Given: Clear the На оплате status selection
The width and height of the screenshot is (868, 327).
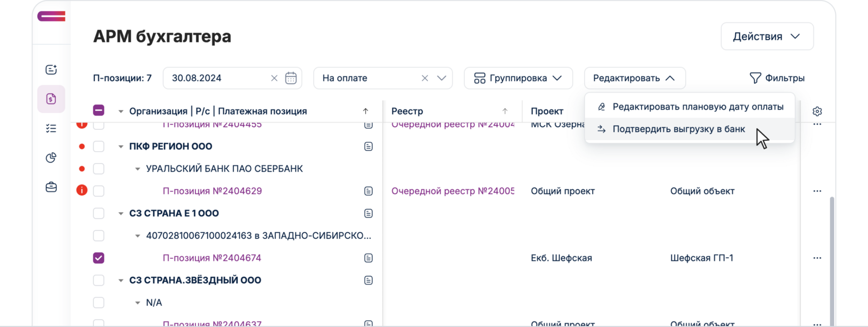Looking at the screenshot, I should pos(425,78).
